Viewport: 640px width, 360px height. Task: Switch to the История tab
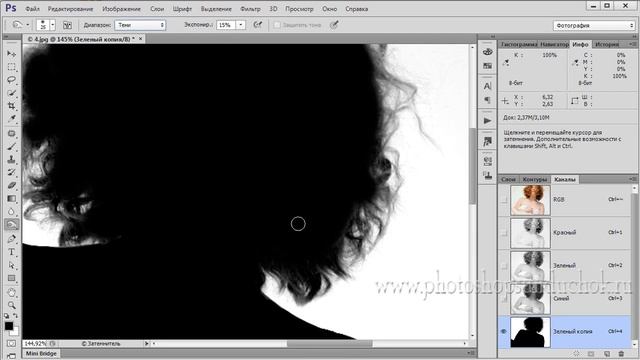click(x=607, y=44)
